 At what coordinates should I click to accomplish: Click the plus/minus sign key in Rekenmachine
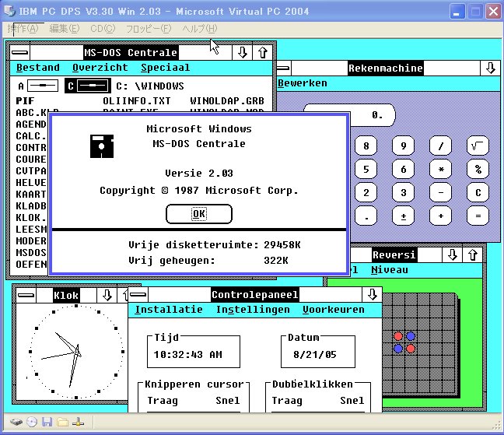[404, 216]
